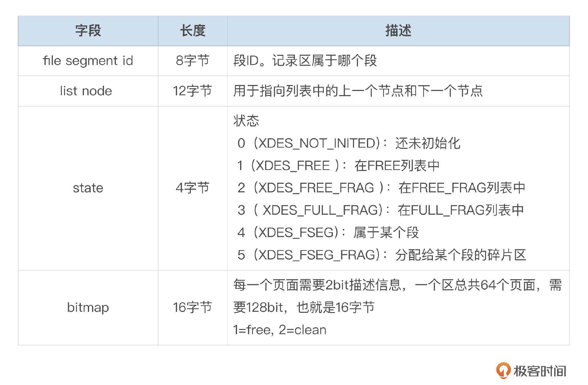Click the 12字节 length cell
The height and width of the screenshot is (385, 588).
click(193, 91)
